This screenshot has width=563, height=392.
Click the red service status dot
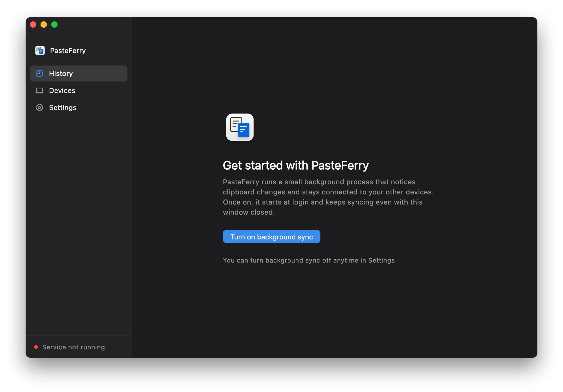pos(36,347)
